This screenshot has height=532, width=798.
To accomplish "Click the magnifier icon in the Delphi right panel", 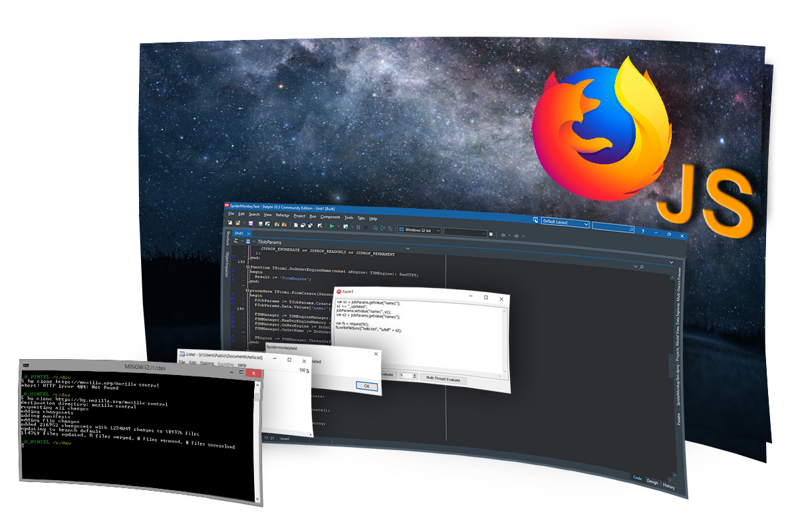I will tap(641, 267).
